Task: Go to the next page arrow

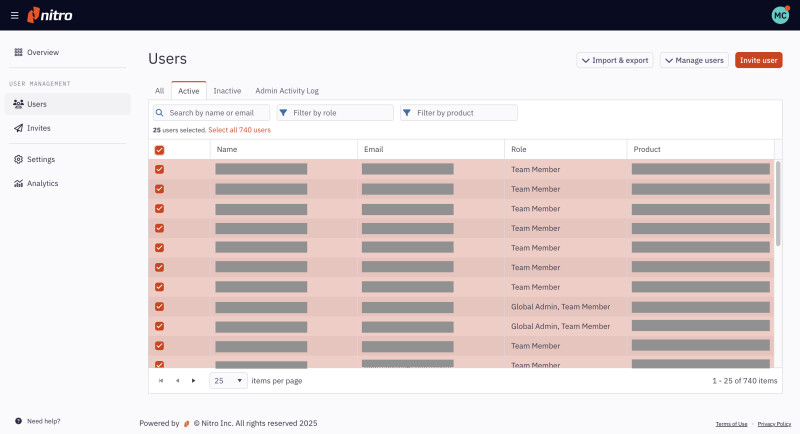Action: click(193, 381)
